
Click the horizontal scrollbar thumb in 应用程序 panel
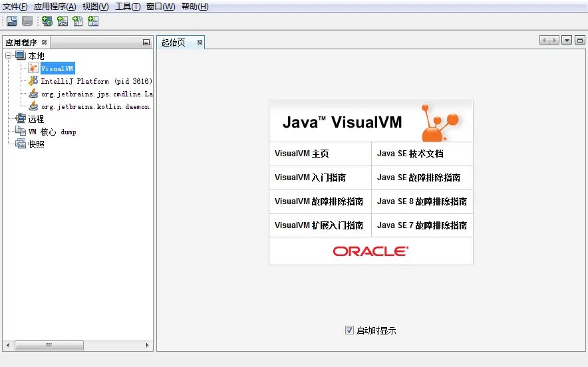49,345
